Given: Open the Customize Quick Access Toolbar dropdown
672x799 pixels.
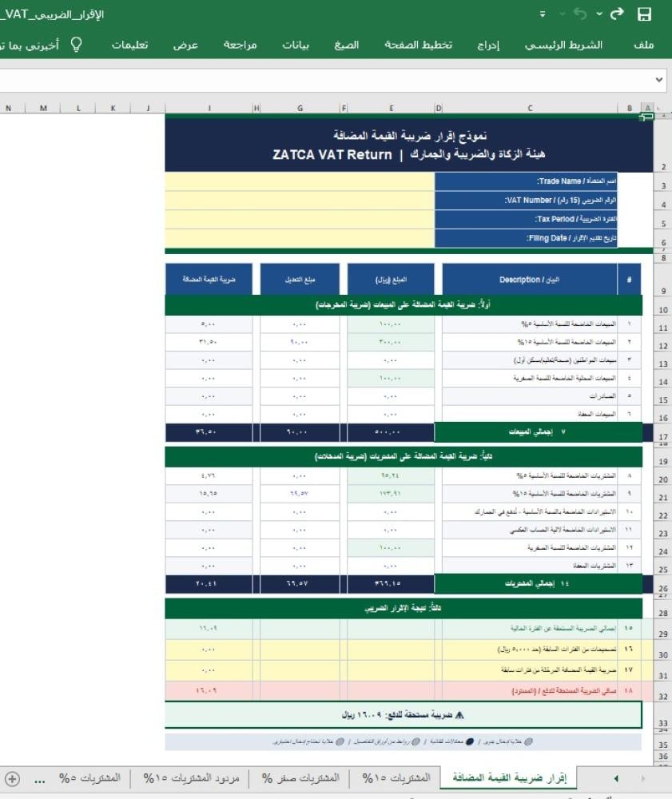Looking at the screenshot, I should coord(543,14).
